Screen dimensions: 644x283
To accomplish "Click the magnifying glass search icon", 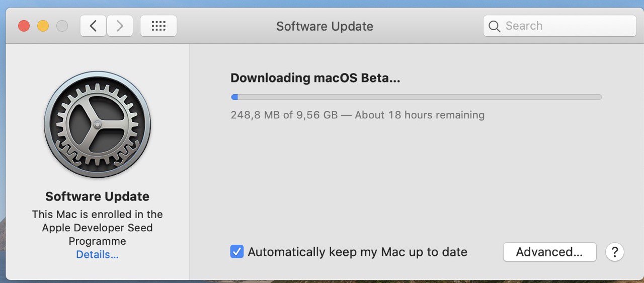I will (495, 26).
